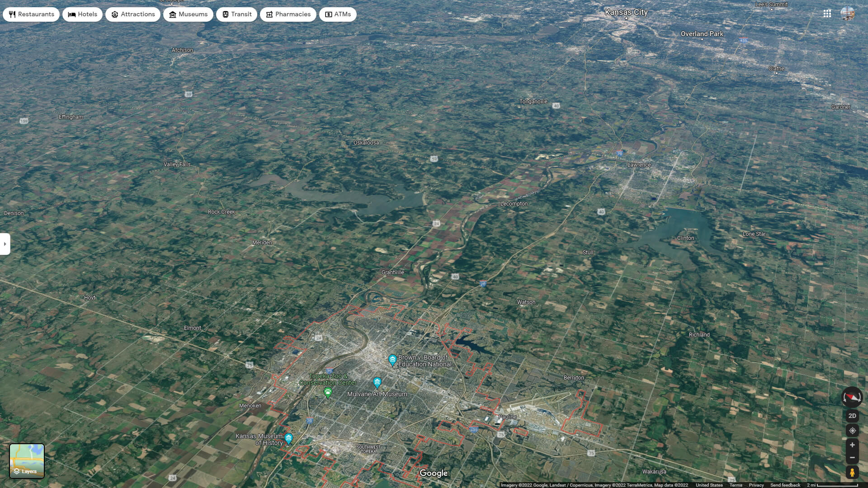The width and height of the screenshot is (868, 488).
Task: Expand the left side panel arrow
Action: [x=5, y=244]
